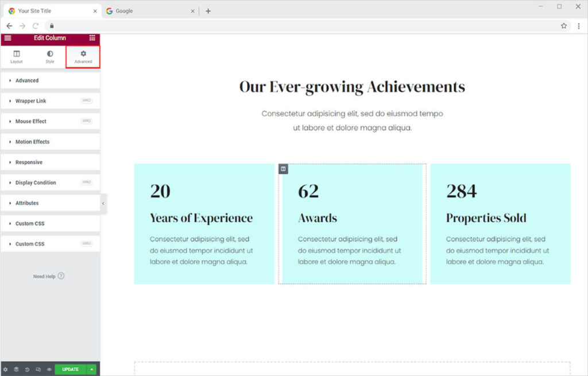Open the Elementor hamburger menu

point(7,38)
